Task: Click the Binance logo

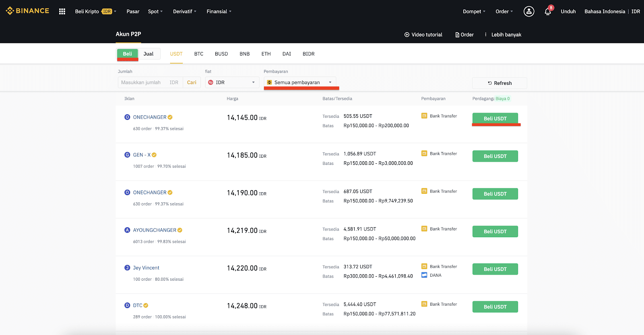Action: 27,11
